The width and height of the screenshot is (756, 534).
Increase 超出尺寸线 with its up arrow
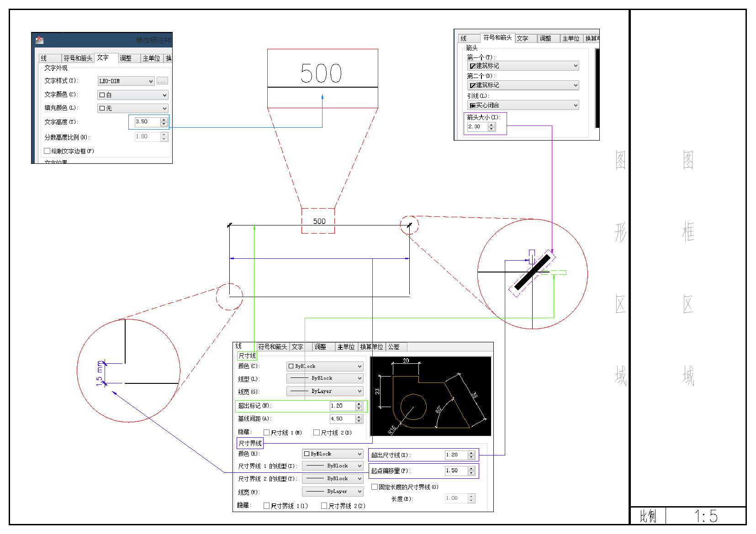(x=471, y=453)
